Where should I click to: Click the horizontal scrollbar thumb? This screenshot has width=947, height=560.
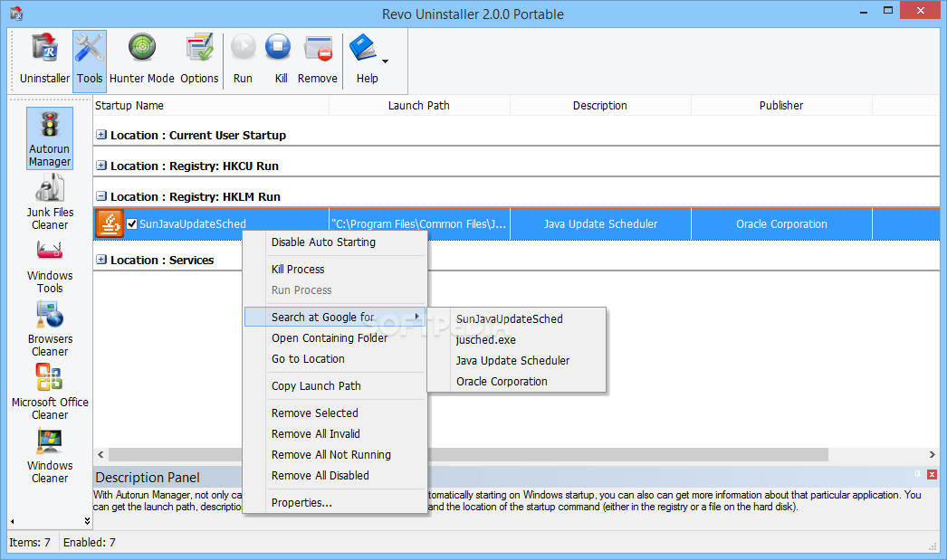[469, 454]
